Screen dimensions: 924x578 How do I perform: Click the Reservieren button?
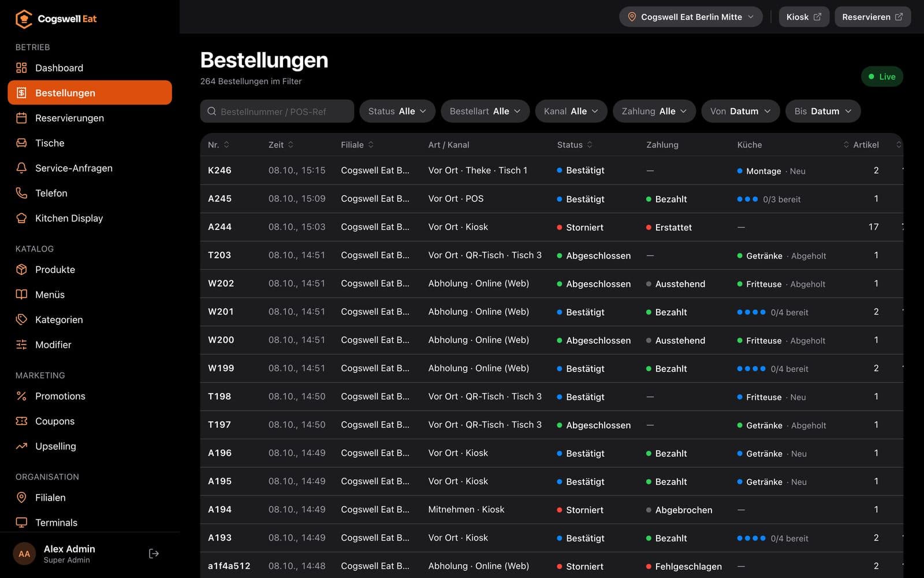tap(873, 17)
